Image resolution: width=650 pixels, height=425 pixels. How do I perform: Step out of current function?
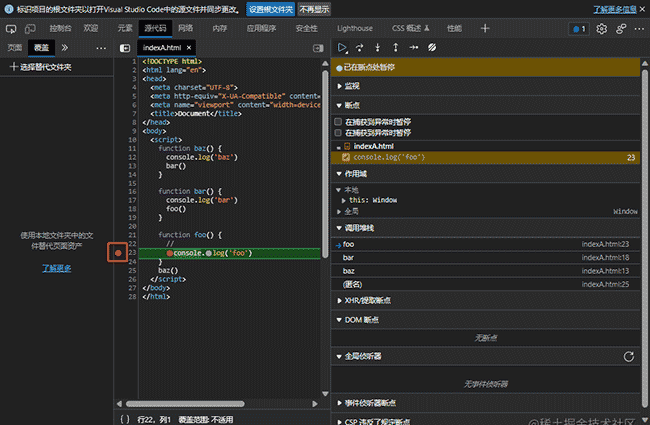tap(395, 48)
